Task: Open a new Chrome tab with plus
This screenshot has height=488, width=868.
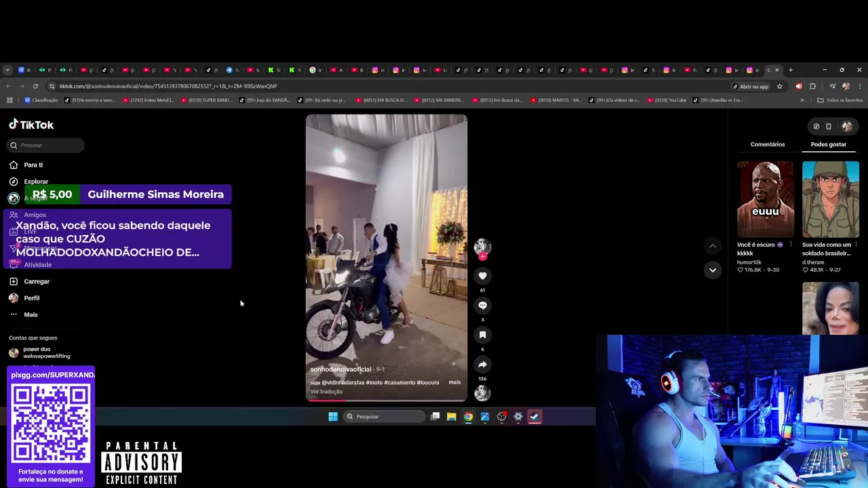Action: click(790, 70)
